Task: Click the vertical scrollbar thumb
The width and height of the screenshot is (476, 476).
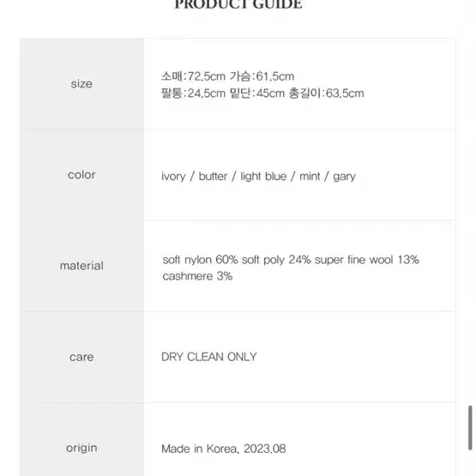Action: pyautogui.click(x=470, y=428)
